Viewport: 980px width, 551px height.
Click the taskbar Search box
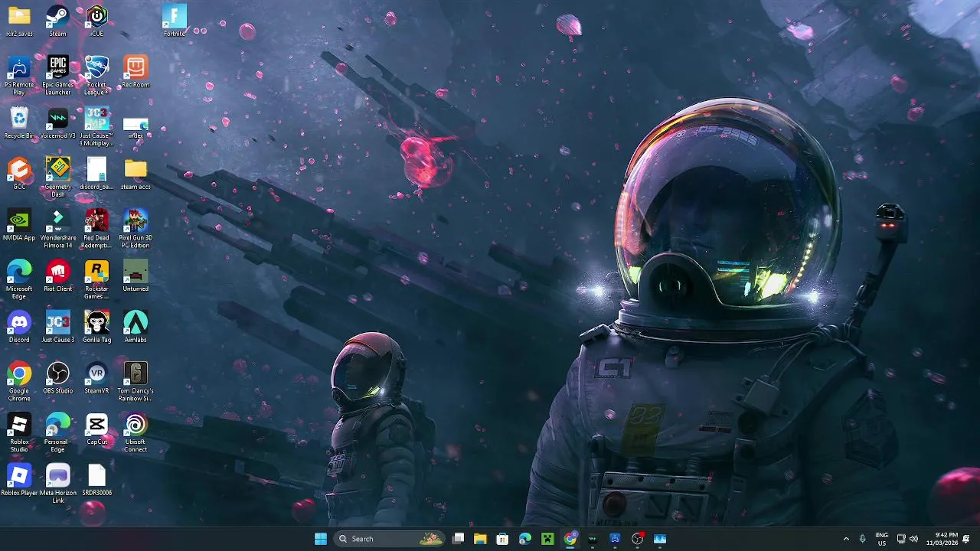(x=390, y=539)
